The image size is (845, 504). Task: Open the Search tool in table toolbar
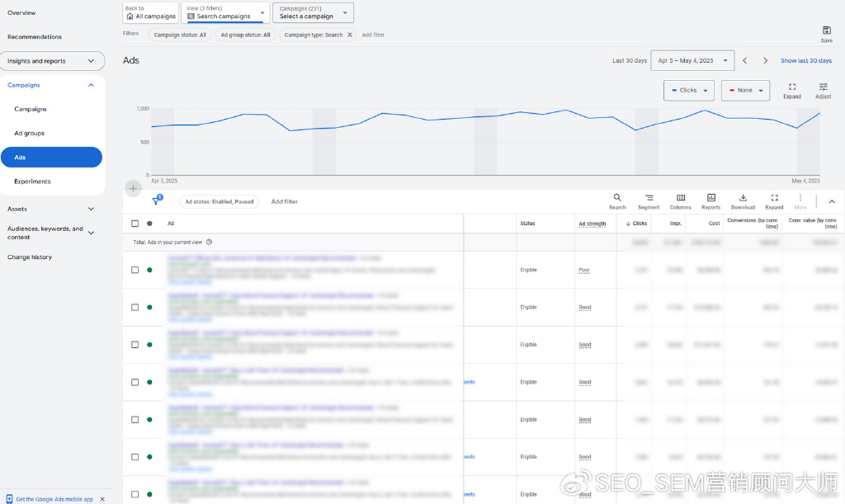[x=617, y=201]
